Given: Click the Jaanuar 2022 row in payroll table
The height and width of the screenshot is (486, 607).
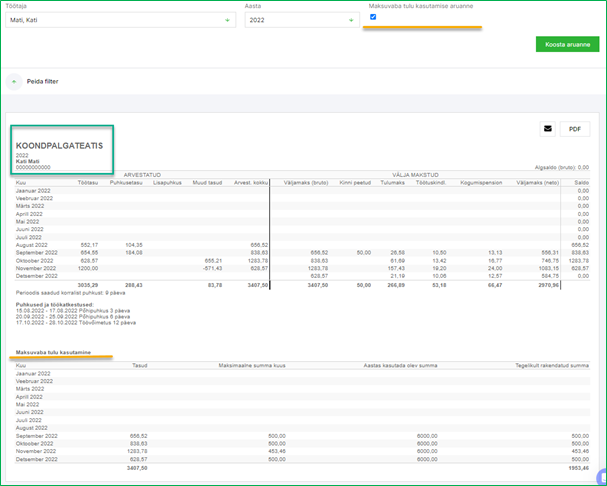Looking at the screenshot, I should pos(302,191).
